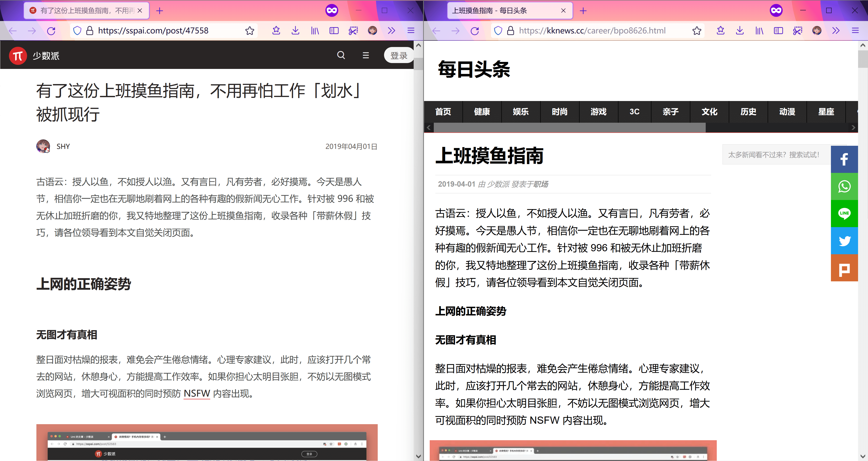Share the article via LINE
This screenshot has width=868, height=461.
[844, 213]
